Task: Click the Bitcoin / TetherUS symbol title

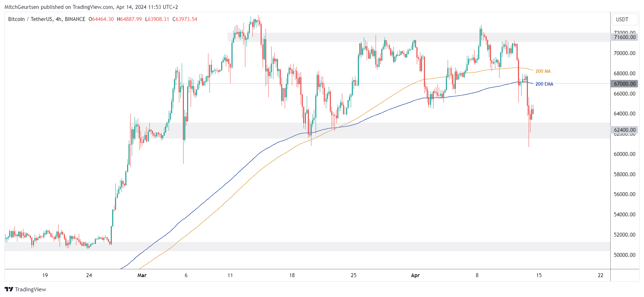Action: (47, 19)
